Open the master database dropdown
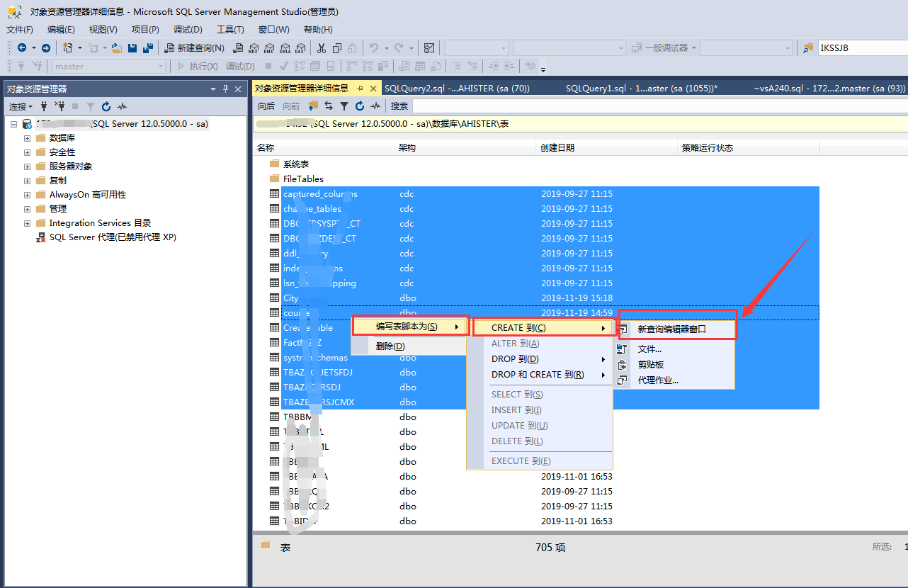The height and width of the screenshot is (588, 908). (161, 67)
